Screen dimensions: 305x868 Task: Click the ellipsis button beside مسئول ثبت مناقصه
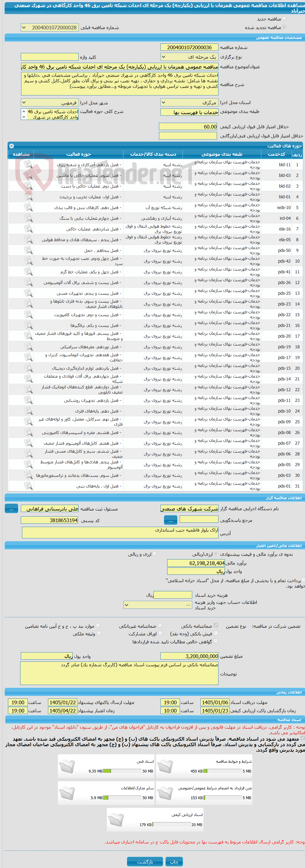(x=11, y=509)
